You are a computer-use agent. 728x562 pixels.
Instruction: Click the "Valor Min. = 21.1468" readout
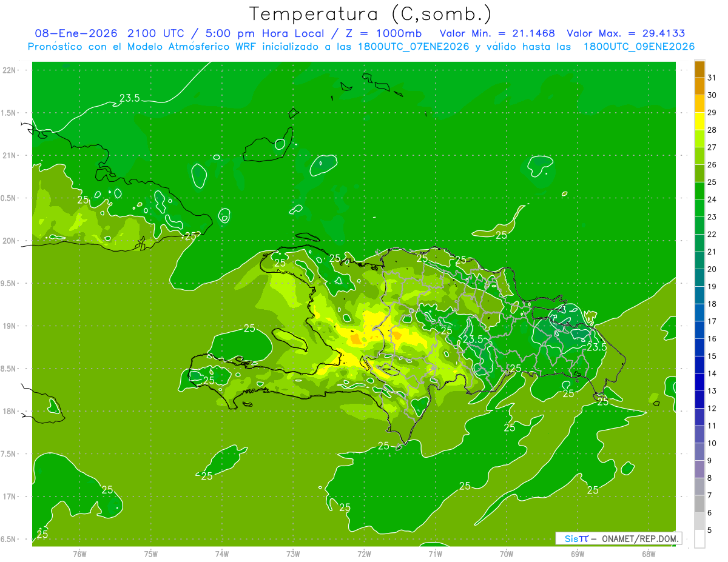click(x=497, y=33)
